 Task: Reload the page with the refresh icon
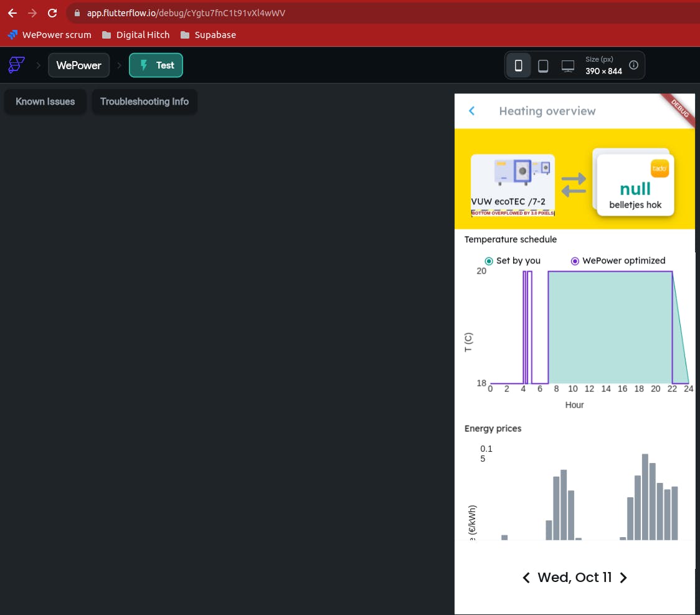[52, 13]
